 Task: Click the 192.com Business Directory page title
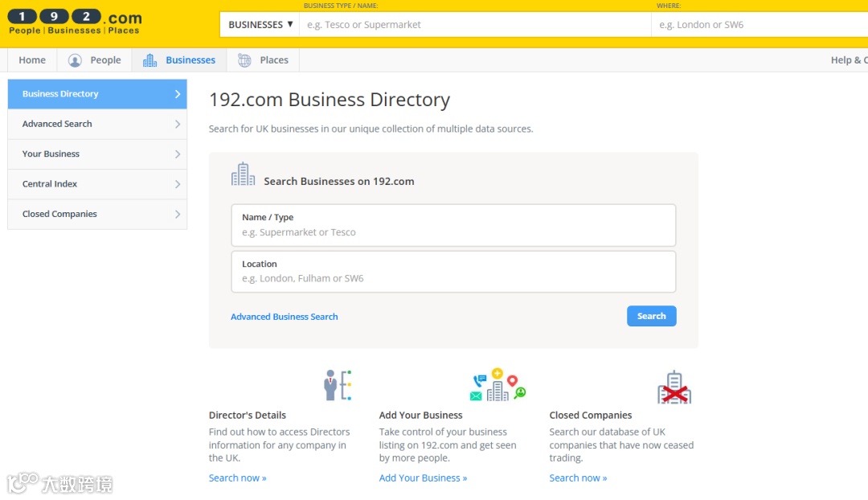[330, 100]
